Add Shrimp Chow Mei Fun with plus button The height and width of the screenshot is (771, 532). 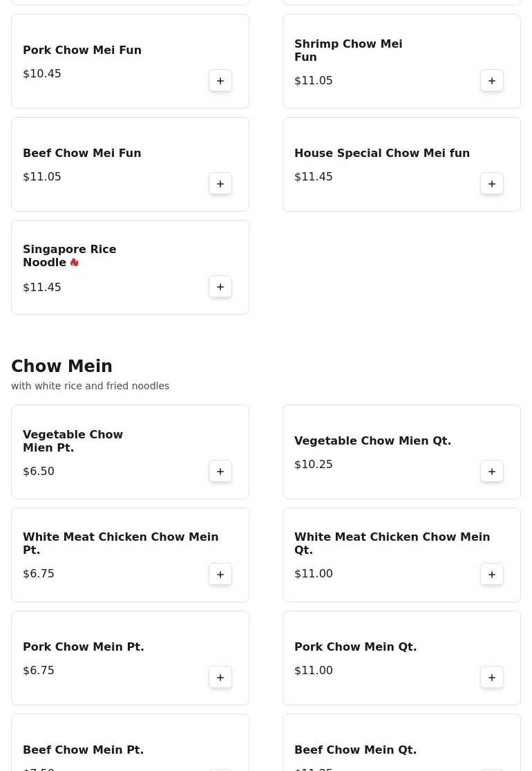click(492, 81)
